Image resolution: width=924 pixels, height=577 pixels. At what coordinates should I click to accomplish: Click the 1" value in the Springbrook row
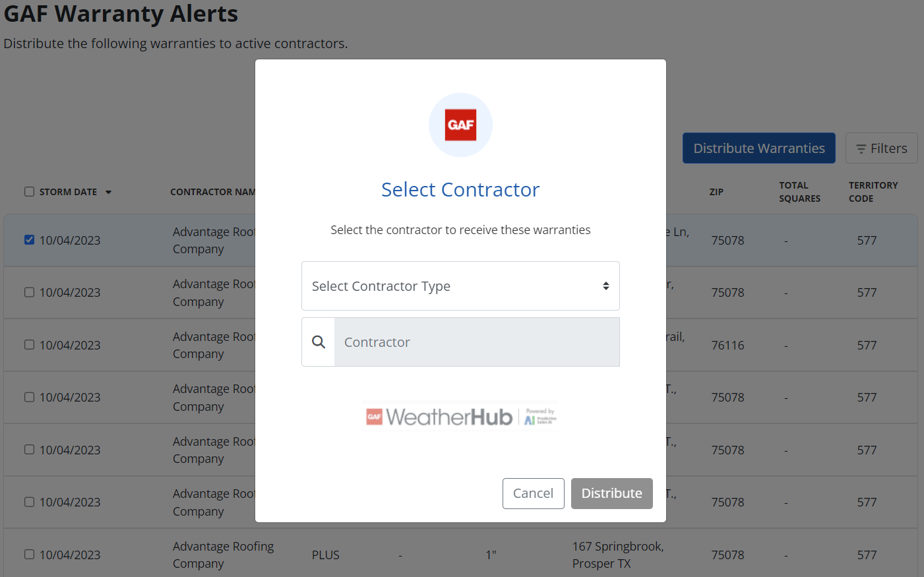[491, 555]
